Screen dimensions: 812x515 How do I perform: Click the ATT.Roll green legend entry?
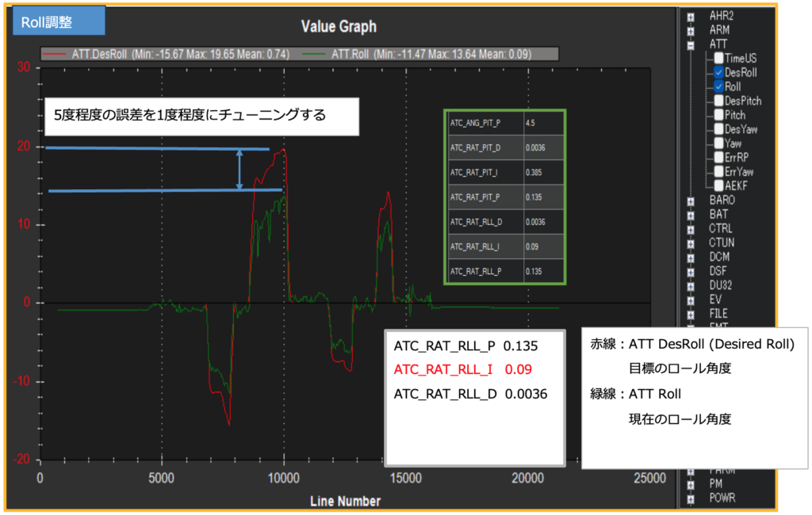click(x=417, y=54)
